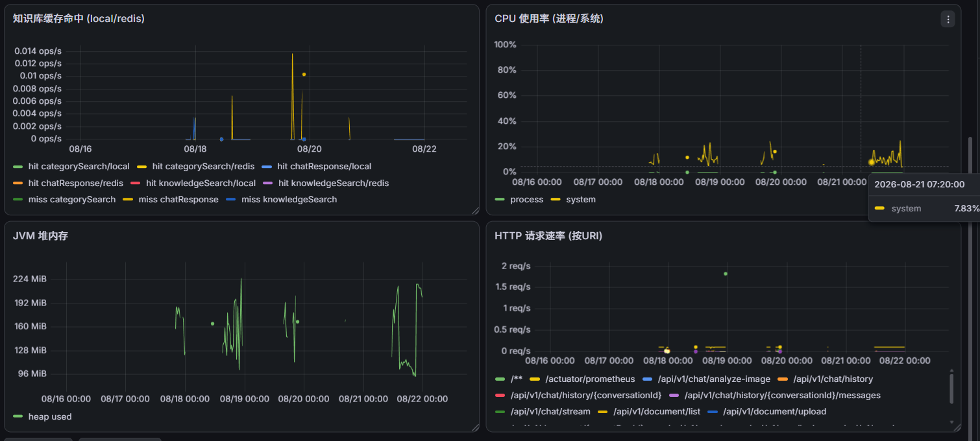Toggle hit chatResponse/redis series

pyautogui.click(x=76, y=184)
